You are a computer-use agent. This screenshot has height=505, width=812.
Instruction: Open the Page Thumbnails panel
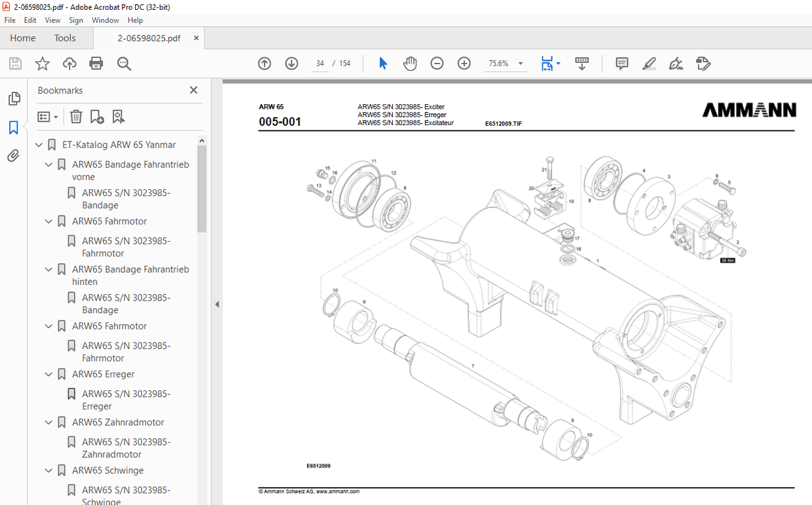tap(14, 98)
